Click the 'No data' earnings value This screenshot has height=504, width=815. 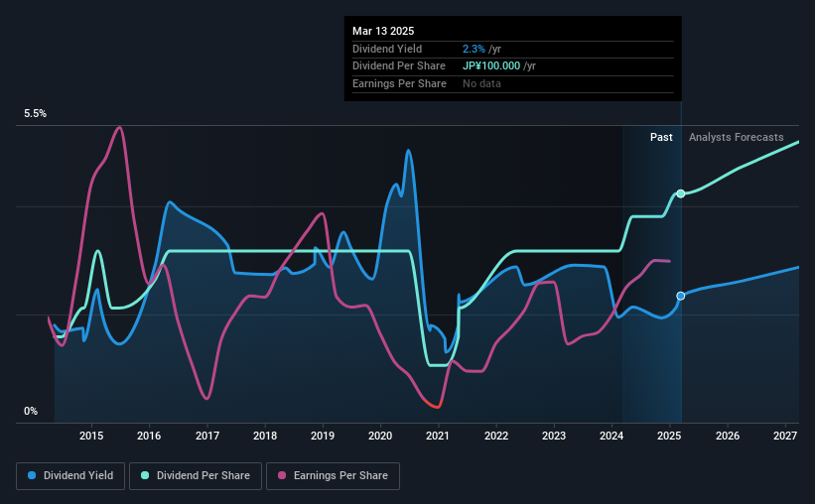(x=481, y=83)
